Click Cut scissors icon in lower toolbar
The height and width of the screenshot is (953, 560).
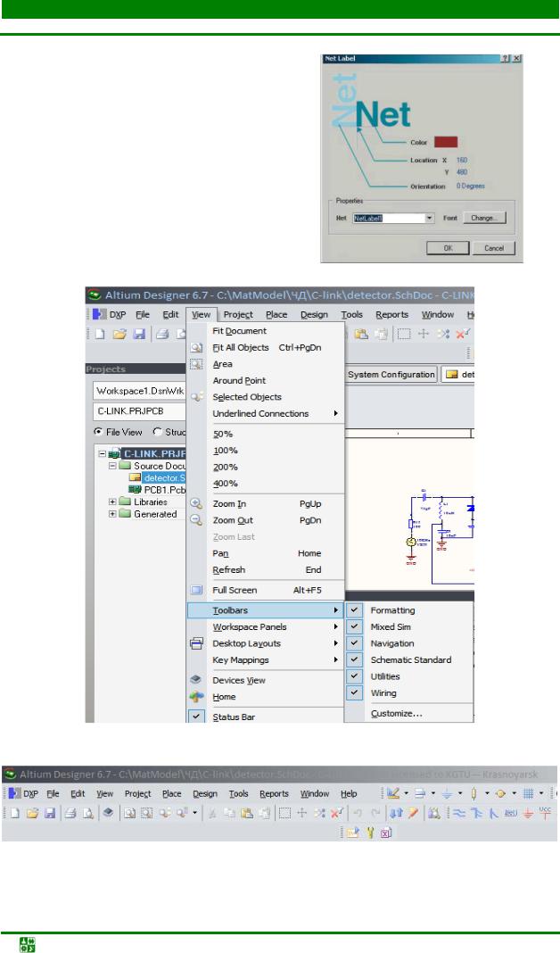click(213, 813)
